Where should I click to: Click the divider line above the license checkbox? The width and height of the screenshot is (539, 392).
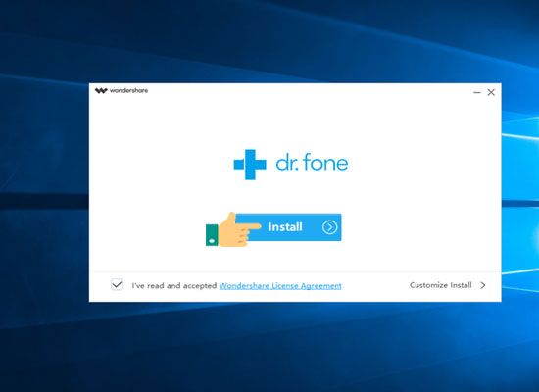click(295, 271)
